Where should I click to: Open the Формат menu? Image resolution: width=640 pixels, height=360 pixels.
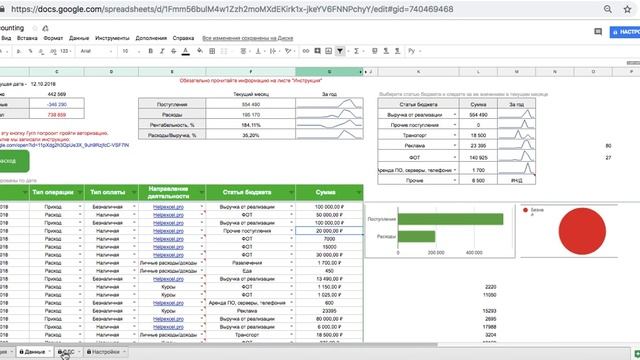pyautogui.click(x=53, y=38)
